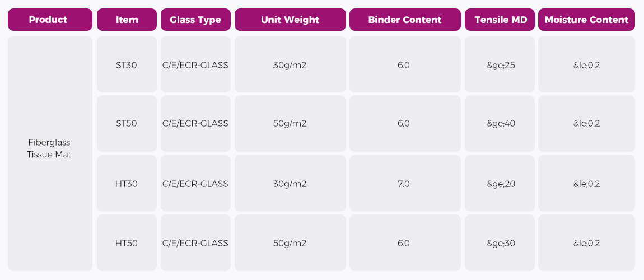Select the HT50 item cell
Viewport: 644px width, 280px height.
127,243
